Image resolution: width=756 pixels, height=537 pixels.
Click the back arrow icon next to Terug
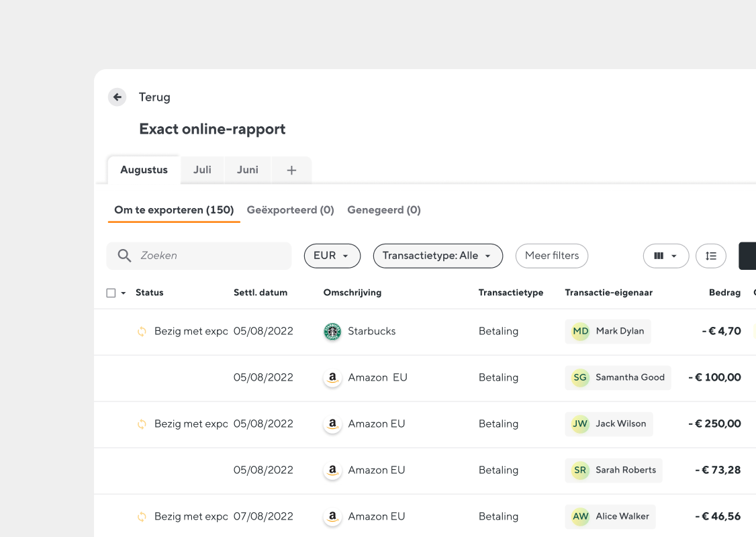pyautogui.click(x=117, y=97)
